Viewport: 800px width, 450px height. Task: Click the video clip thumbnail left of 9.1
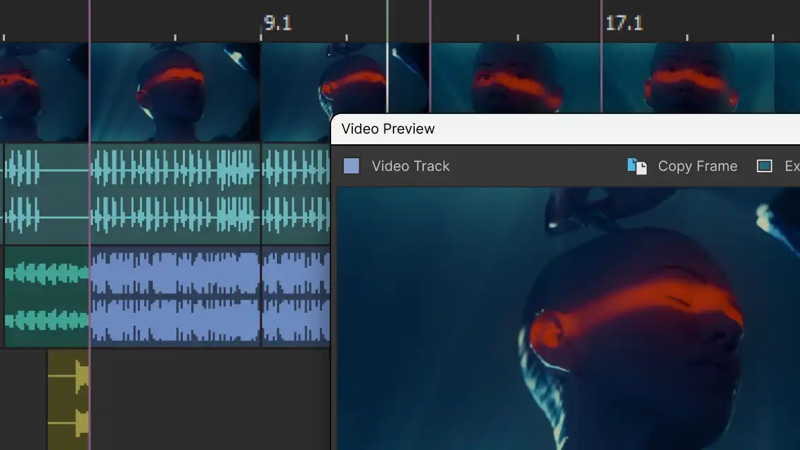[175, 92]
